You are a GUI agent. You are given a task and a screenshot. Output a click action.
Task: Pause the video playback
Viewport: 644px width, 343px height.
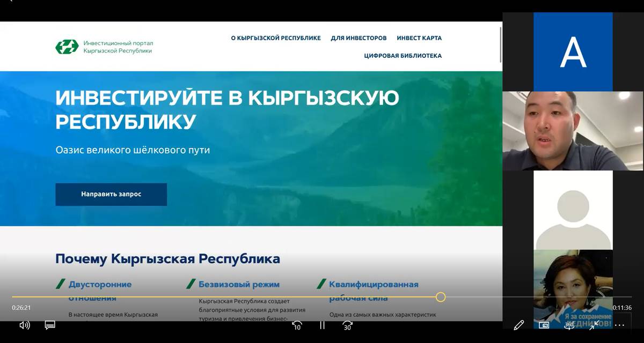[x=322, y=325]
